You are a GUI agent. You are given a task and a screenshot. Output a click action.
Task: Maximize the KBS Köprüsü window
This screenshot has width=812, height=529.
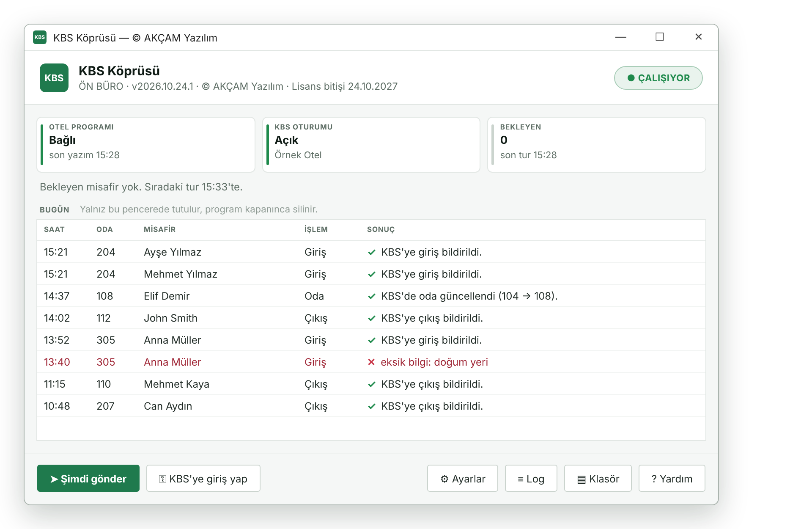[x=660, y=37]
